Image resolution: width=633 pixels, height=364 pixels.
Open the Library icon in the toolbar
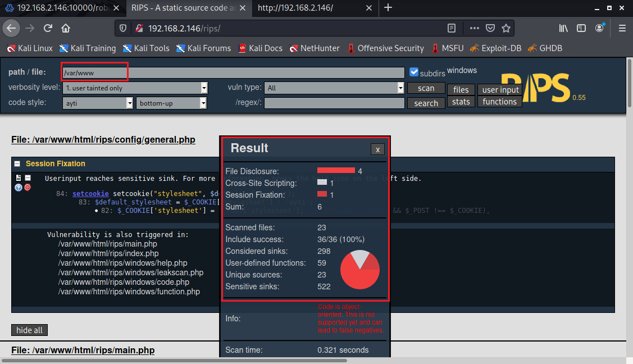(563, 28)
